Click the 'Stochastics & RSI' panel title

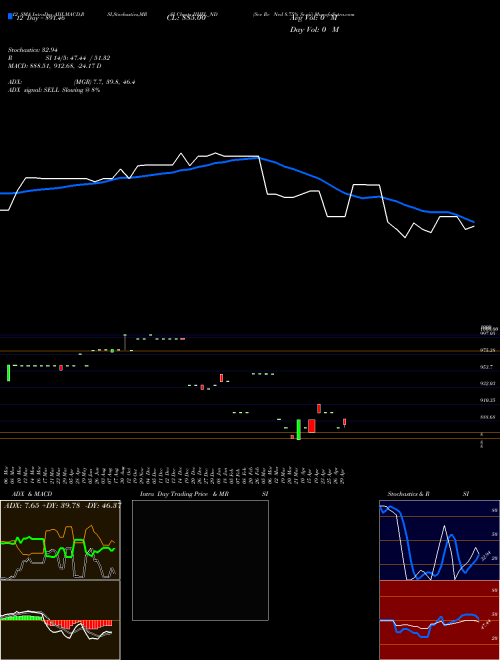pos(428,494)
